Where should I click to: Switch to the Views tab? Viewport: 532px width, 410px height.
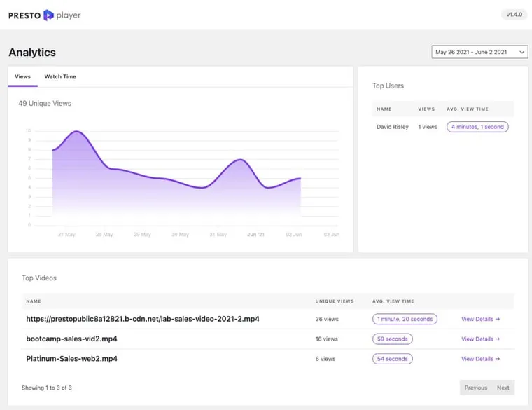coord(22,77)
